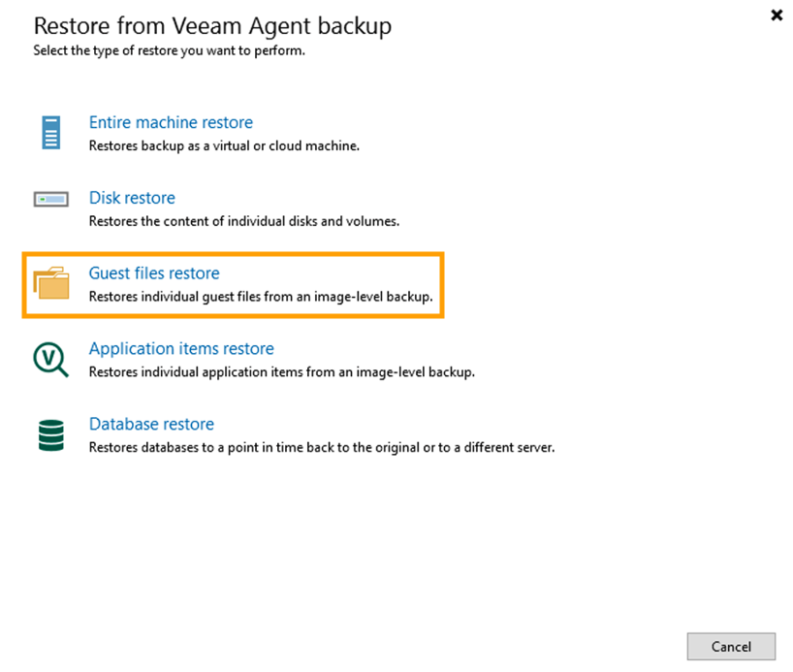Select the Guest files restore link

[x=154, y=273]
